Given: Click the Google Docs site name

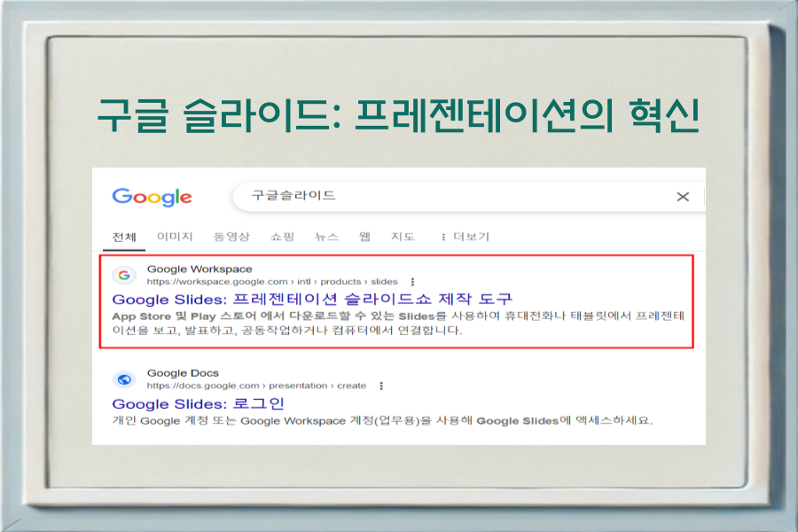Looking at the screenshot, I should pos(183,373).
